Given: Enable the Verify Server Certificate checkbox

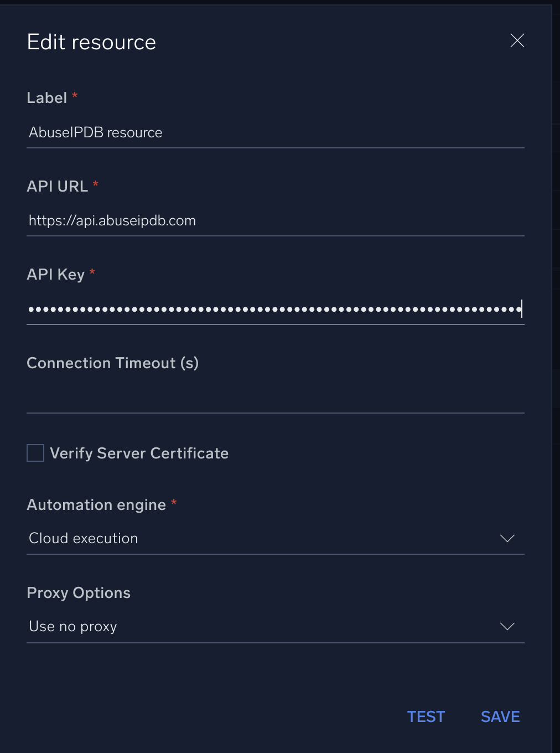Looking at the screenshot, I should pyautogui.click(x=35, y=453).
